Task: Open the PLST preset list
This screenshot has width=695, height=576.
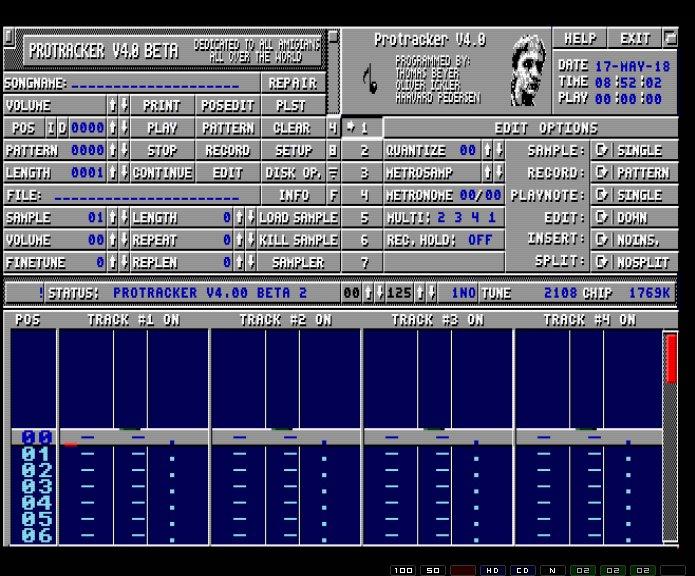Action: (x=293, y=105)
